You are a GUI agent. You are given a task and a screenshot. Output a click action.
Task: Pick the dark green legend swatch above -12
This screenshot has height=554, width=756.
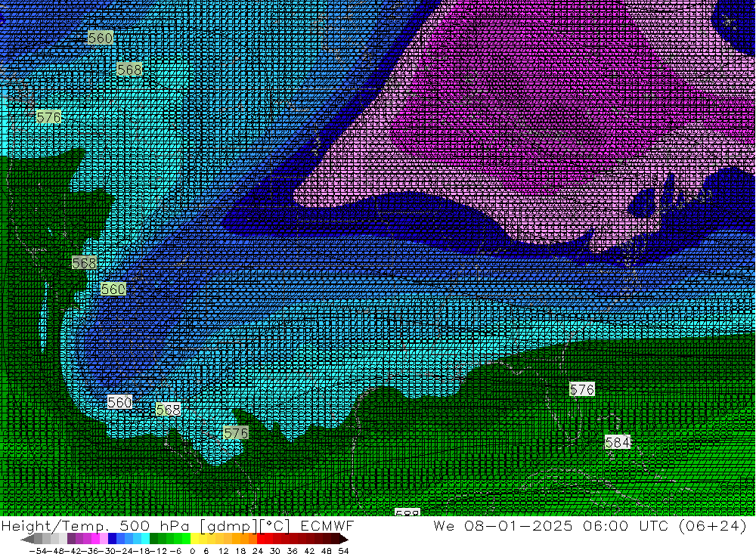coord(153,538)
